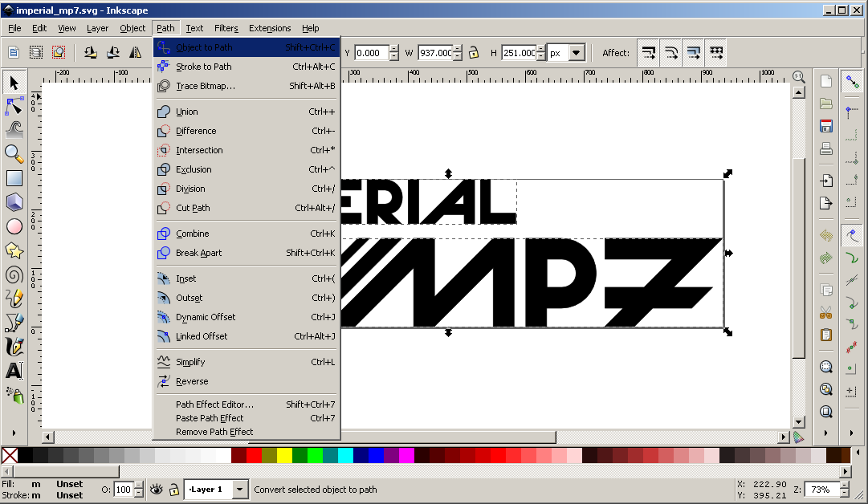Toggle current layer visibility eye icon
This screenshot has height=504, width=868.
(x=157, y=490)
